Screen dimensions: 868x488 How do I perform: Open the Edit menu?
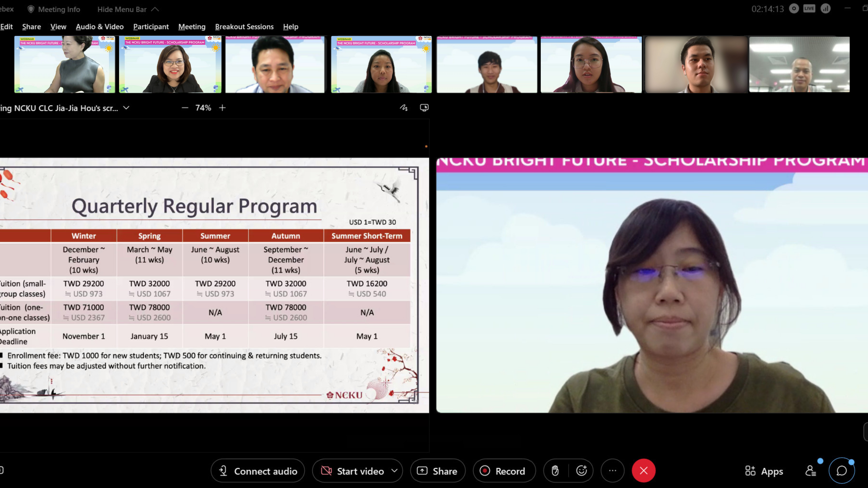tap(6, 27)
